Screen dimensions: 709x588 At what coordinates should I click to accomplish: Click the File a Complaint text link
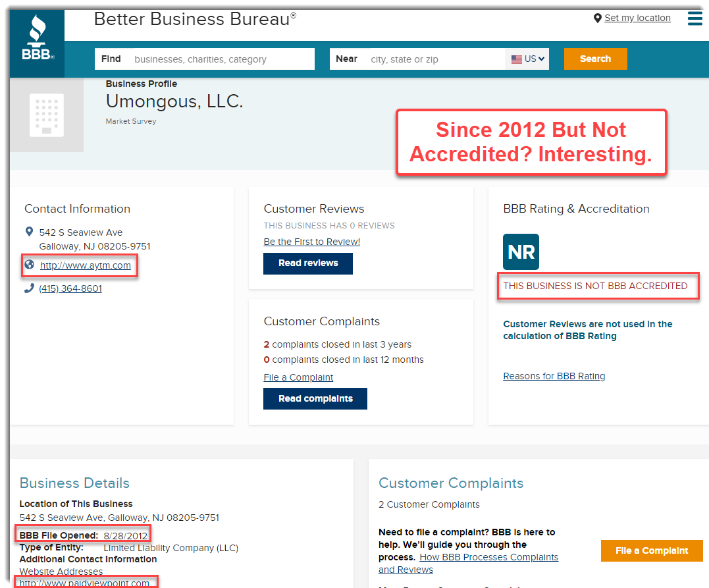tap(298, 377)
